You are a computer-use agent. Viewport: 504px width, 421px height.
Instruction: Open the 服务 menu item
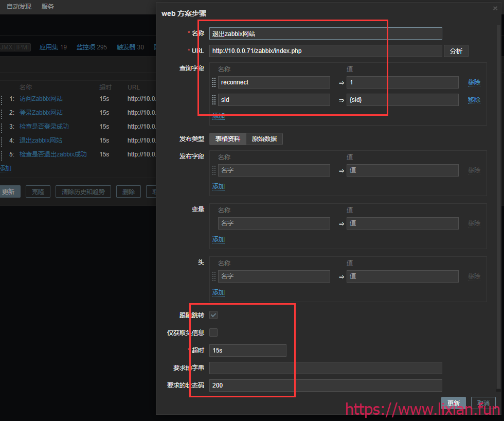[47, 6]
